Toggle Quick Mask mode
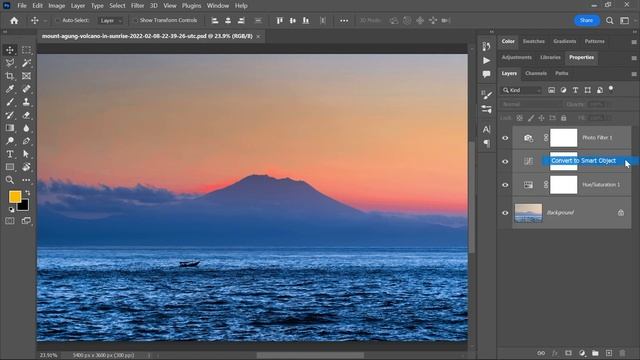Screen dimensions: 640x360 point(10,221)
